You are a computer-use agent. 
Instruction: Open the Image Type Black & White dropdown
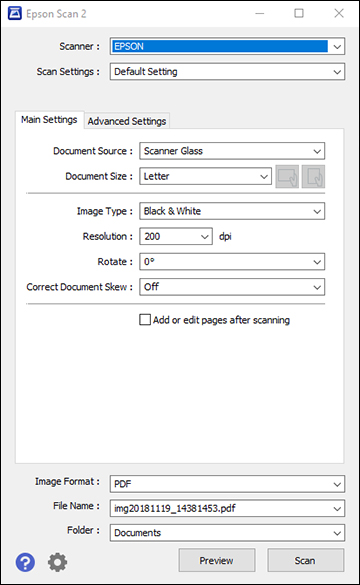point(232,211)
